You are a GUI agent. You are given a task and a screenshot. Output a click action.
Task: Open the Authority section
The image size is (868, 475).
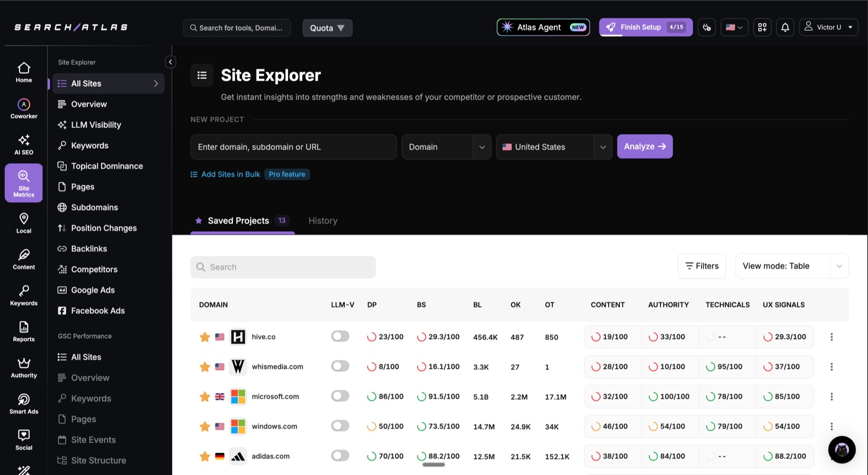[24, 368]
